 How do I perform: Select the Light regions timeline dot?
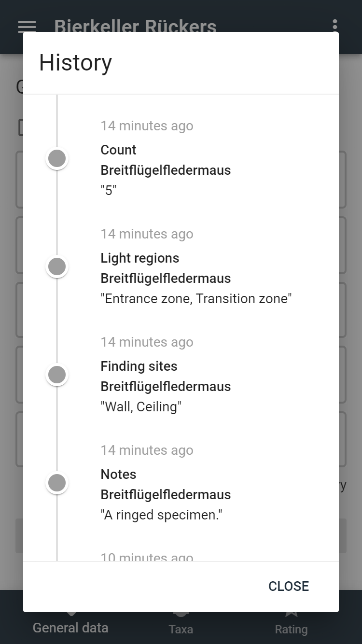pyautogui.click(x=57, y=266)
